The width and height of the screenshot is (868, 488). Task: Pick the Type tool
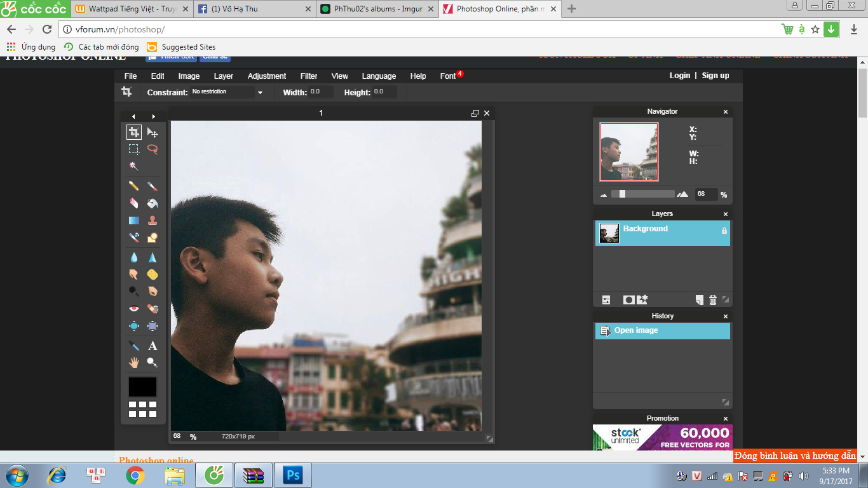153,346
